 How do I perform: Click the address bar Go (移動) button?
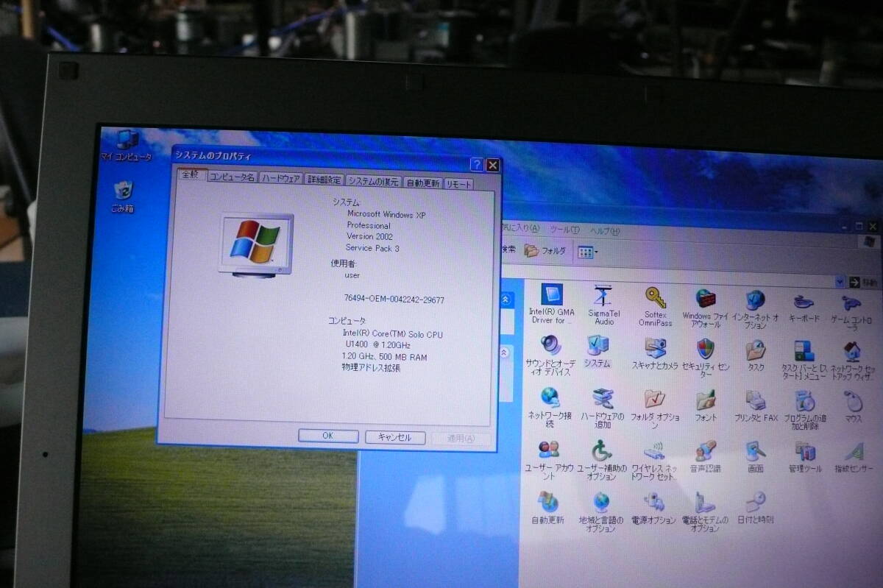click(x=863, y=283)
